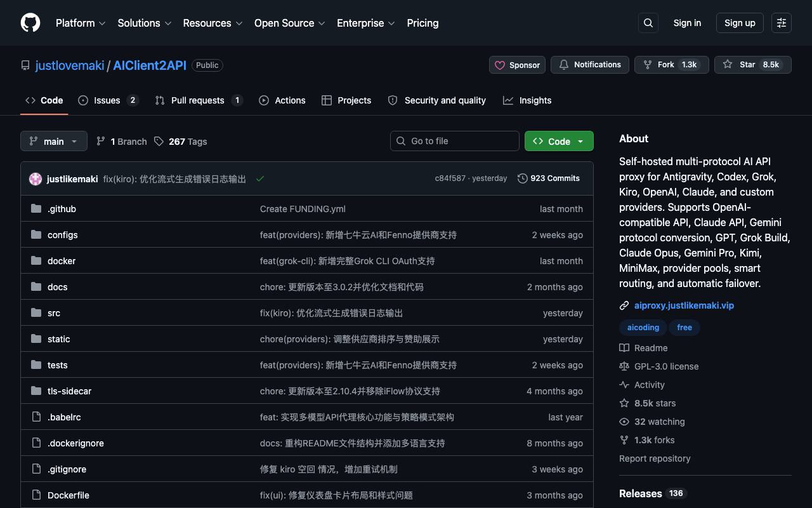The height and width of the screenshot is (508, 812).
Task: Open the green Code clone dropdown
Action: pyautogui.click(x=559, y=141)
